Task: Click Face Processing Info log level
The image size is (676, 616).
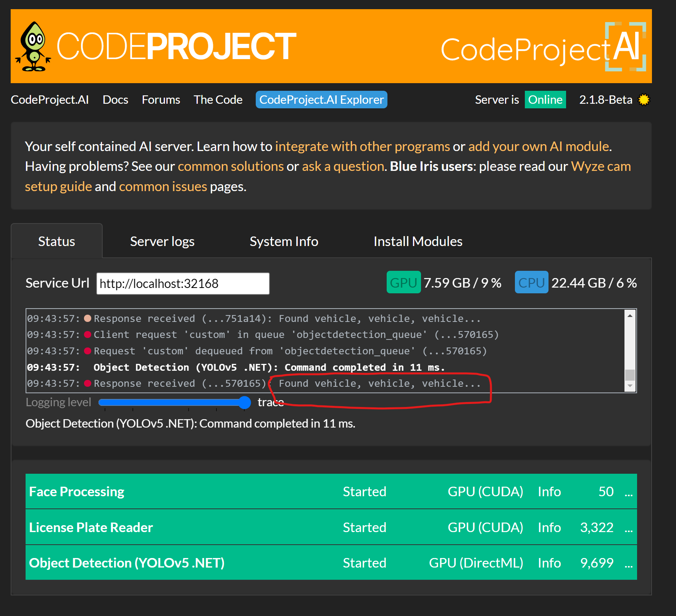Action: (549, 491)
